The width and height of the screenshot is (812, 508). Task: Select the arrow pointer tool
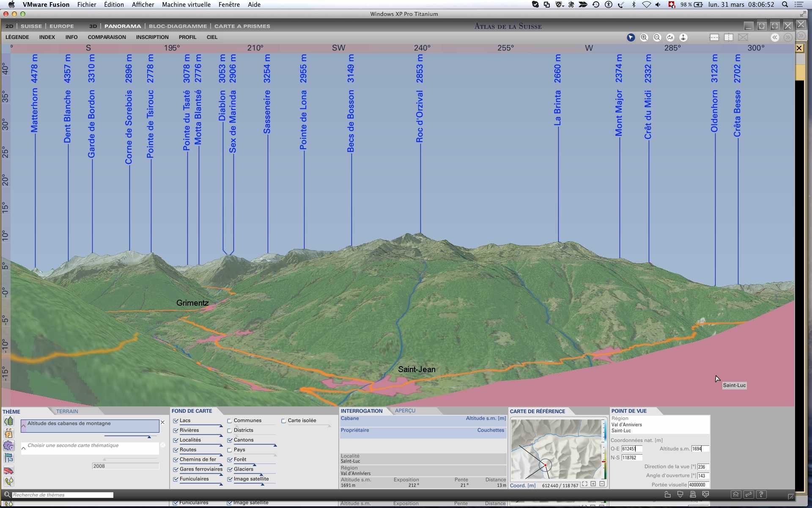[x=631, y=38]
